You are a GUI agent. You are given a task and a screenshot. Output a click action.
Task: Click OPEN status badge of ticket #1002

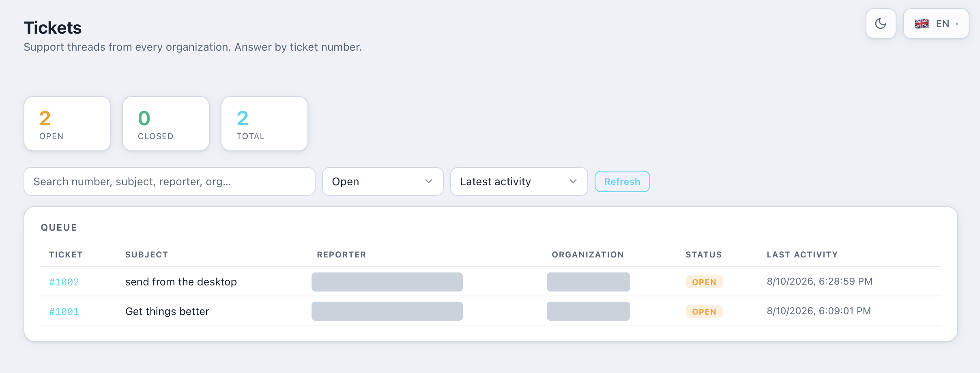704,282
